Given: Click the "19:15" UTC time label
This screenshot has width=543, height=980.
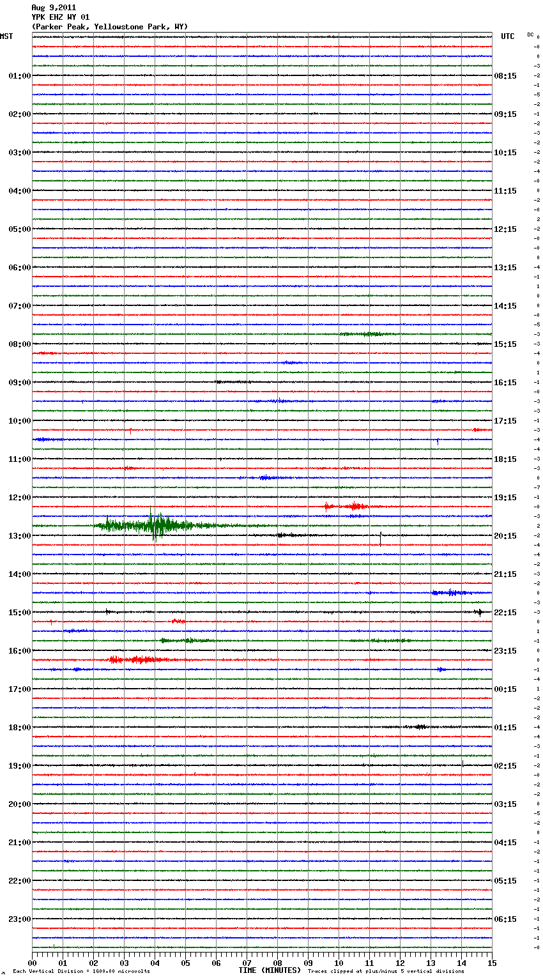Looking at the screenshot, I should click(505, 498).
